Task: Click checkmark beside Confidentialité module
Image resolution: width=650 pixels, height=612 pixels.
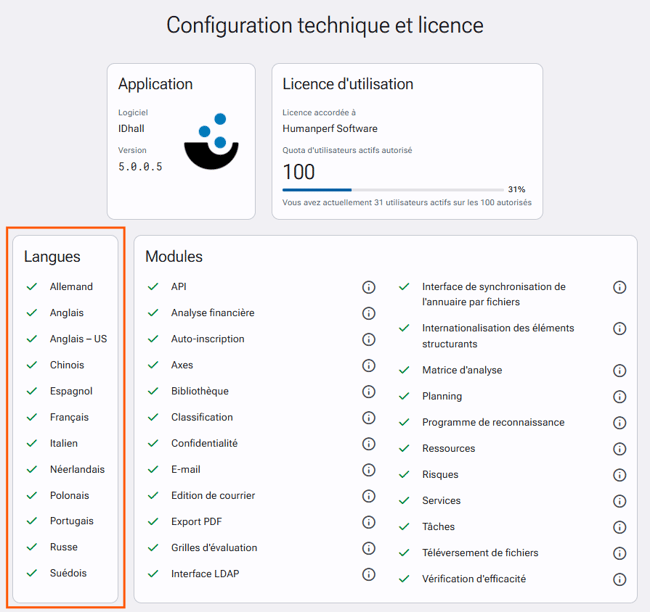Action: tap(153, 443)
